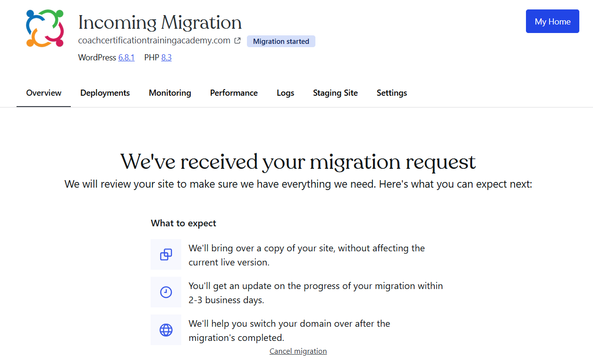The width and height of the screenshot is (593, 364).
Task: Open the WordPress 6.8.1 version link
Action: pos(126,58)
